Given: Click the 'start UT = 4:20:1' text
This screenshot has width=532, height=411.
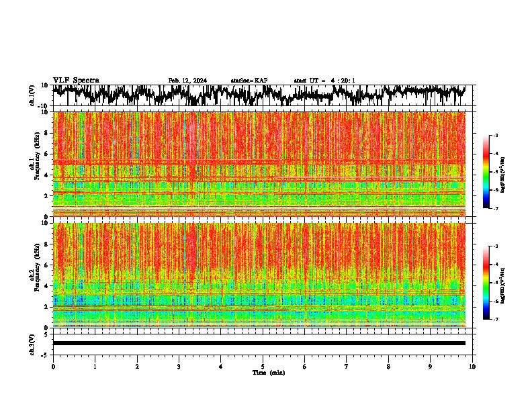Looking at the screenshot, I should (x=324, y=81).
